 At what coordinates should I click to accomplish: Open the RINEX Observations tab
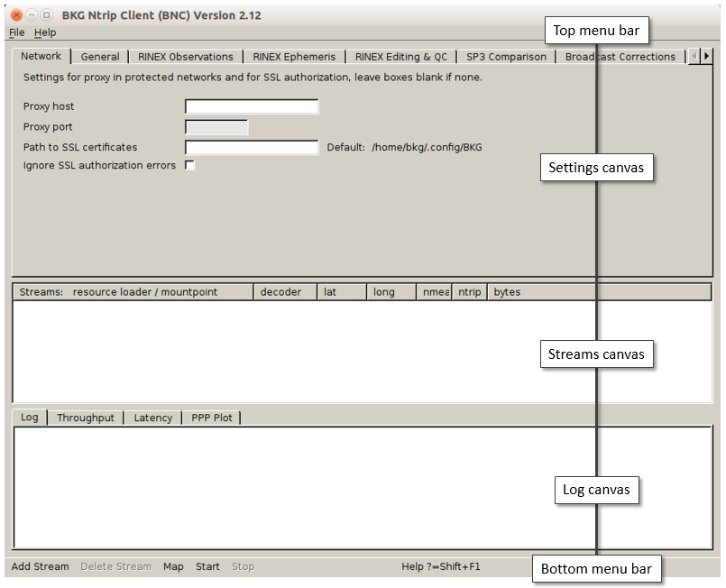(185, 56)
